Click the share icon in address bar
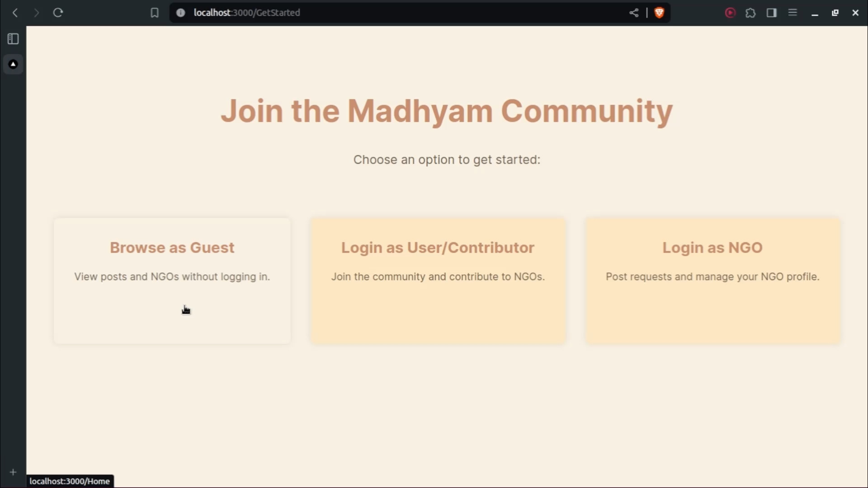868x488 pixels. tap(634, 13)
